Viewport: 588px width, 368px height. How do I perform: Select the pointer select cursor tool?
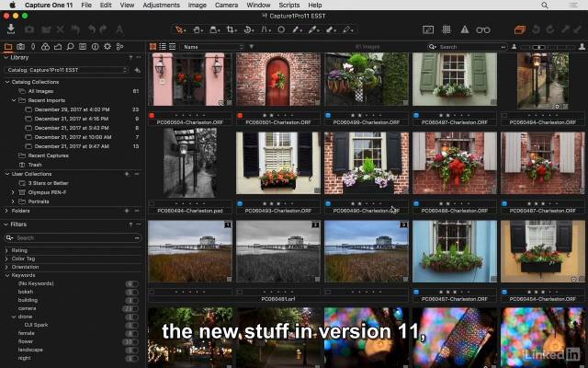pyautogui.click(x=181, y=29)
